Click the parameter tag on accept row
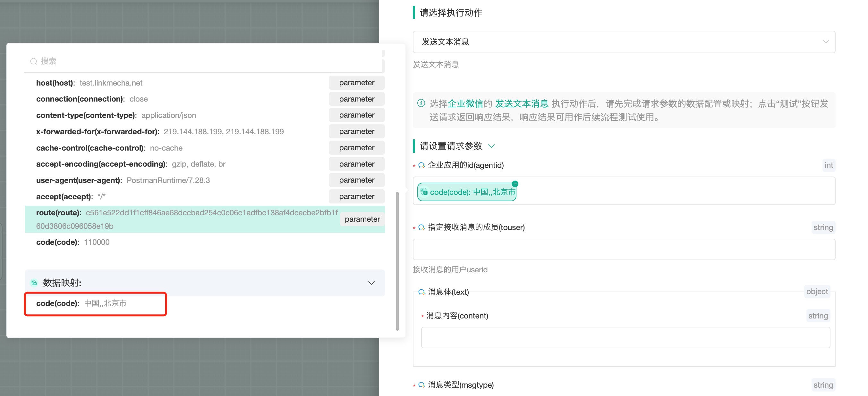This screenshot has width=868, height=396. pyautogui.click(x=356, y=196)
